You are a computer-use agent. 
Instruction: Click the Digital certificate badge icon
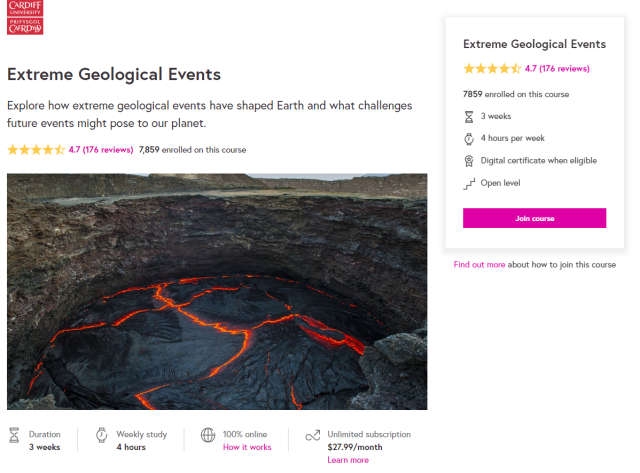coord(468,160)
